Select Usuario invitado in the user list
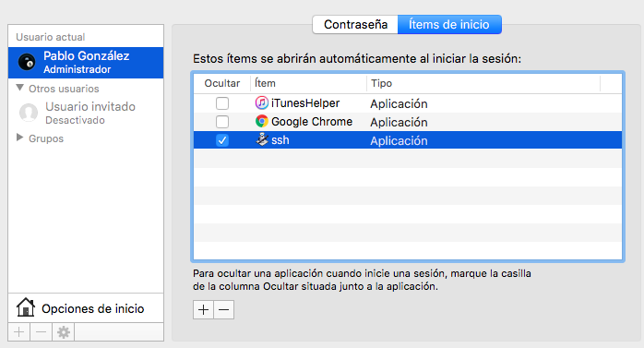Viewport: 644px width, 348px height. [x=86, y=113]
